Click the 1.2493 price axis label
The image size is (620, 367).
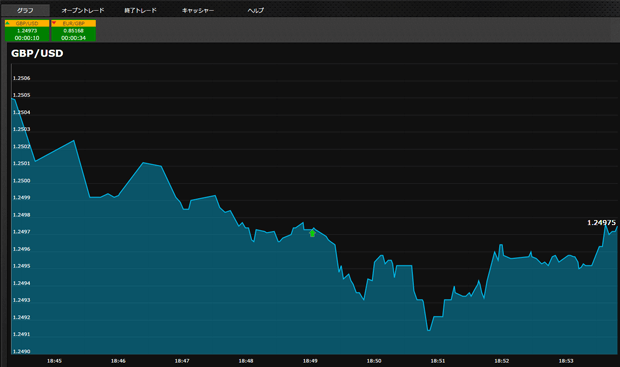pos(21,300)
